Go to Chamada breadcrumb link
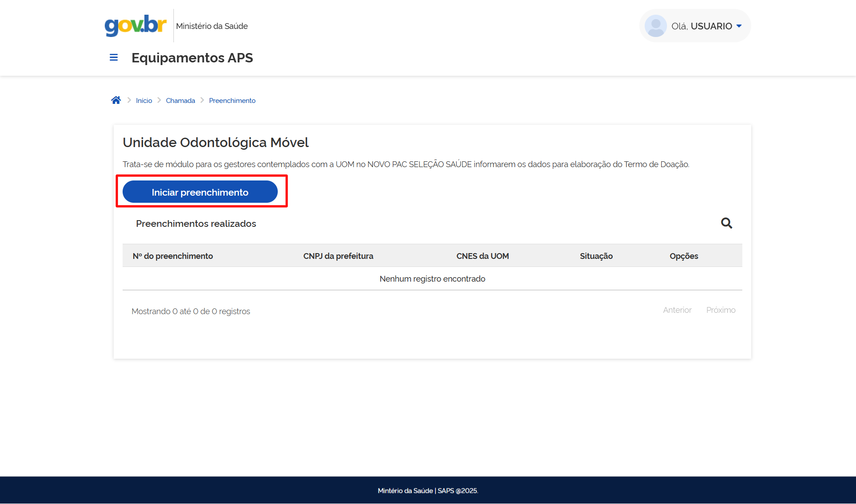Image resolution: width=856 pixels, height=504 pixels. (180, 101)
